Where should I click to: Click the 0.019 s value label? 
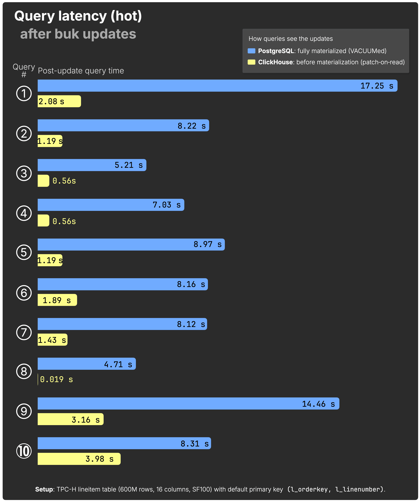click(56, 379)
